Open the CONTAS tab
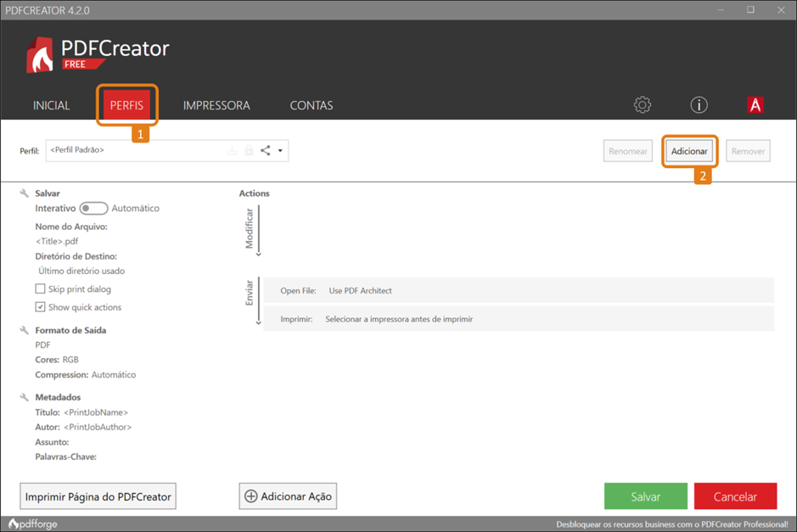The image size is (797, 532). click(312, 106)
